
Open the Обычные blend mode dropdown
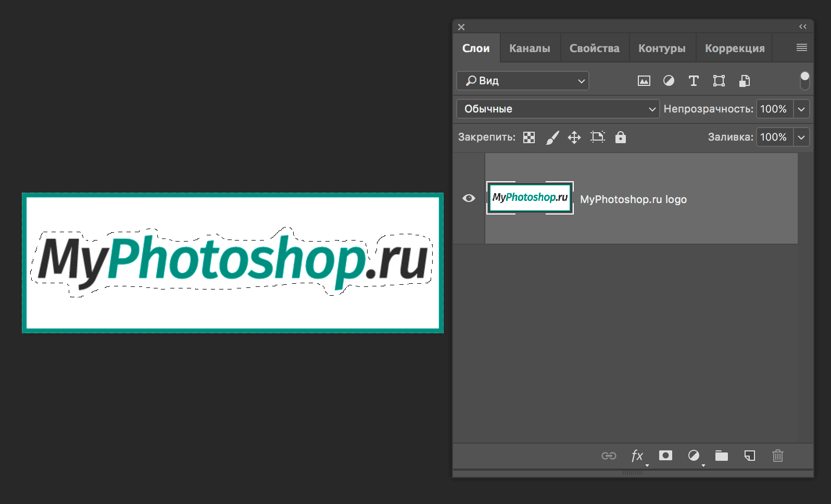point(558,109)
